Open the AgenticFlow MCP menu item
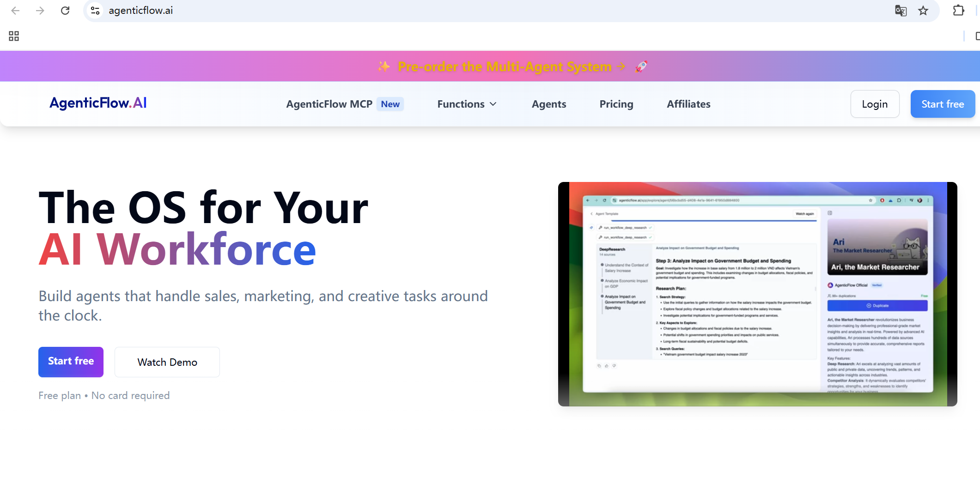 [x=329, y=104]
